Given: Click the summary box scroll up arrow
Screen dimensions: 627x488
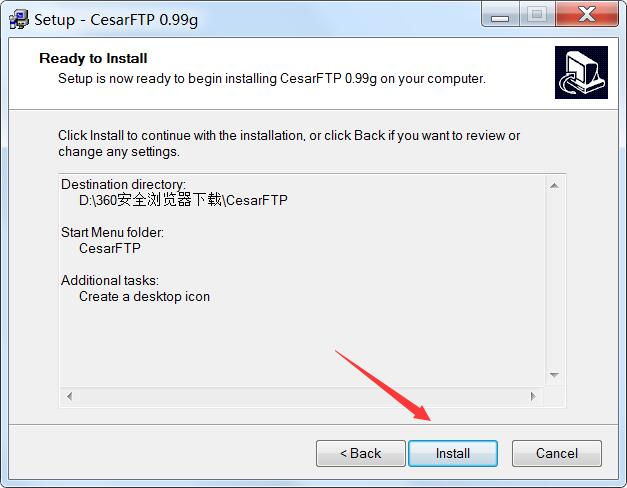Looking at the screenshot, I should click(554, 186).
